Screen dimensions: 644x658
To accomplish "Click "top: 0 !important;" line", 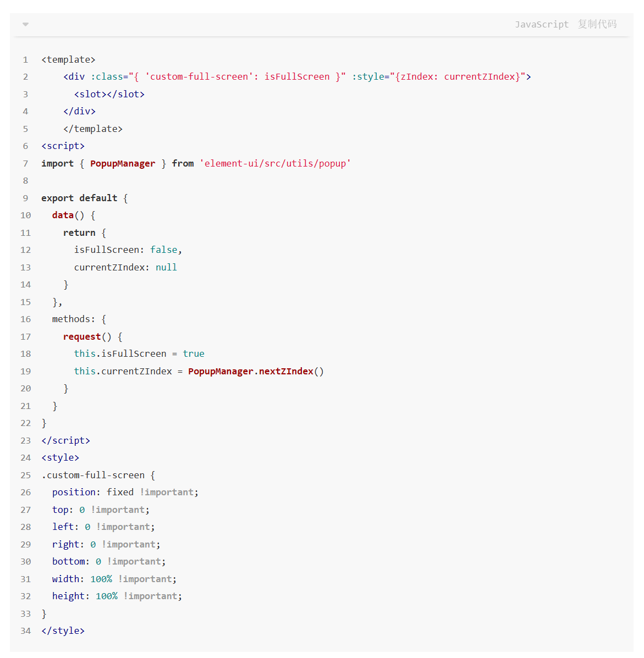I will pos(101,510).
